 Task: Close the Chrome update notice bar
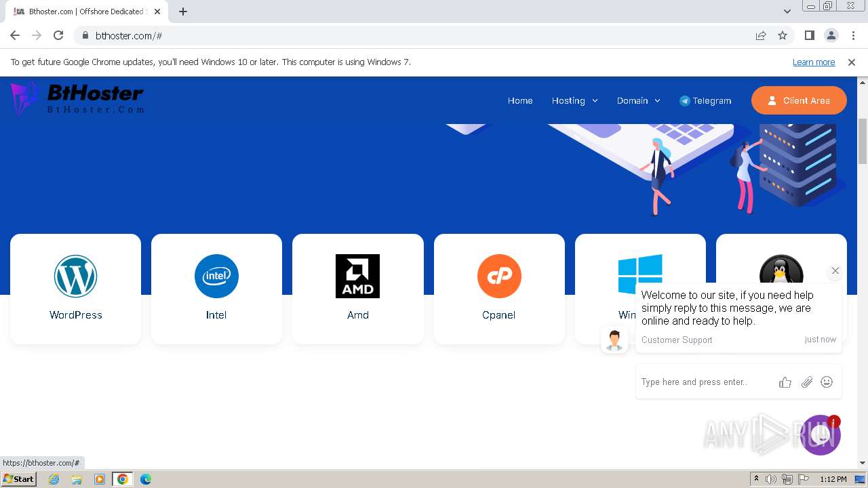pyautogui.click(x=852, y=62)
